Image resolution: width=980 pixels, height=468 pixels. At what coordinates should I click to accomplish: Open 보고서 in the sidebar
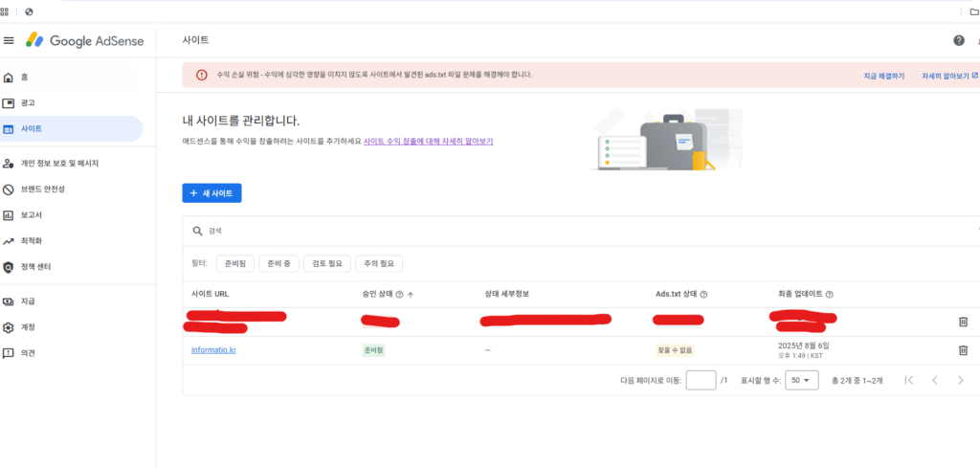pyautogui.click(x=33, y=215)
